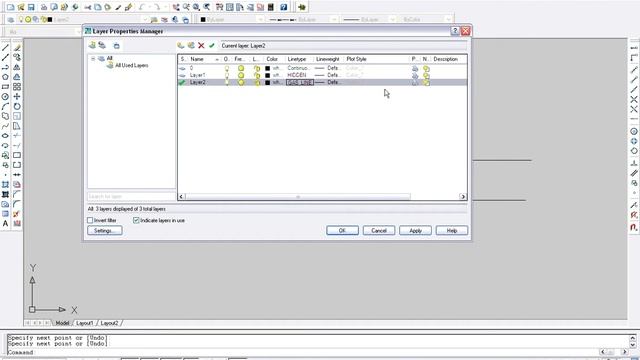This screenshot has width=640, height=360.
Task: Select the Spline draw tool
Action: click(x=5, y=126)
